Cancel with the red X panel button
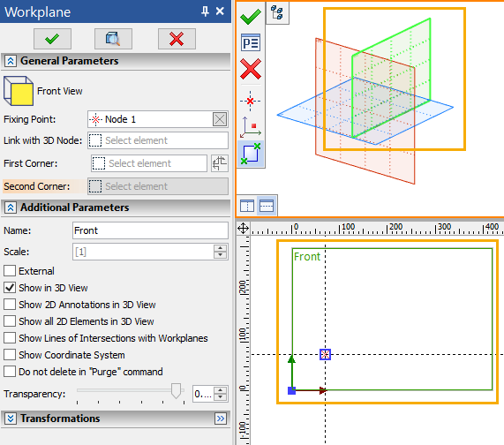Viewport: 504px width, 445px height. coord(177,39)
